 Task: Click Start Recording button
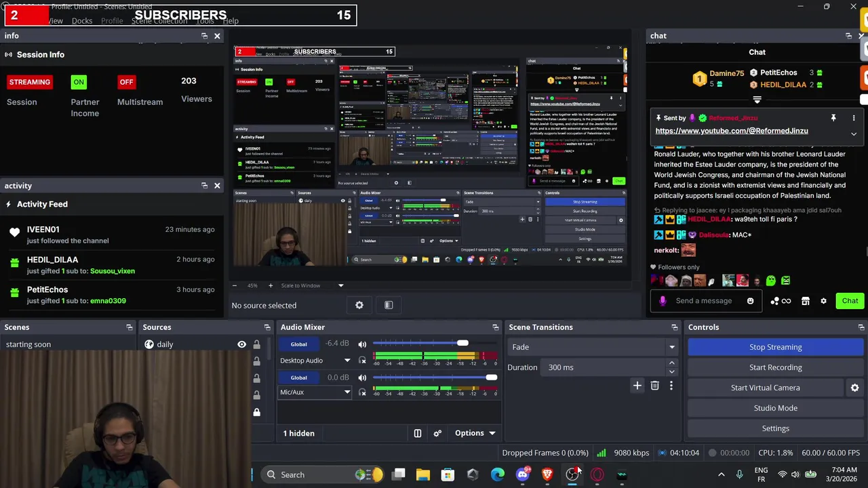775,367
